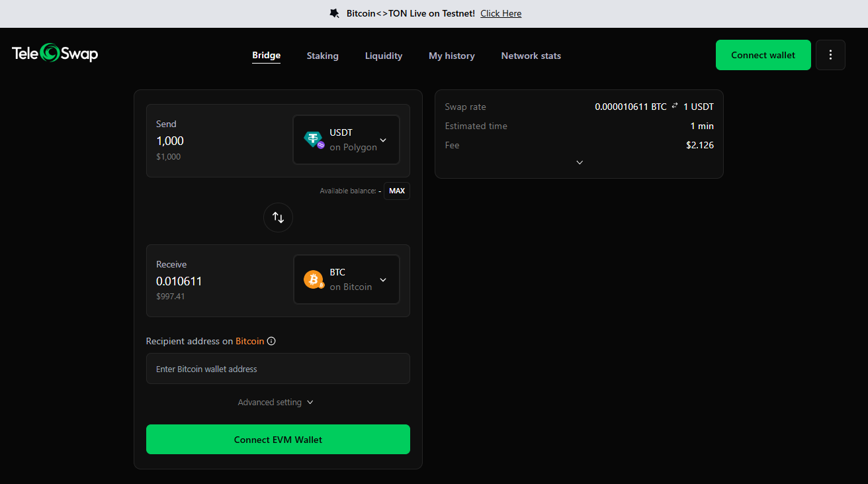Click the swap rate reverse icon
This screenshot has height=484, width=868.
pyautogui.click(x=674, y=106)
